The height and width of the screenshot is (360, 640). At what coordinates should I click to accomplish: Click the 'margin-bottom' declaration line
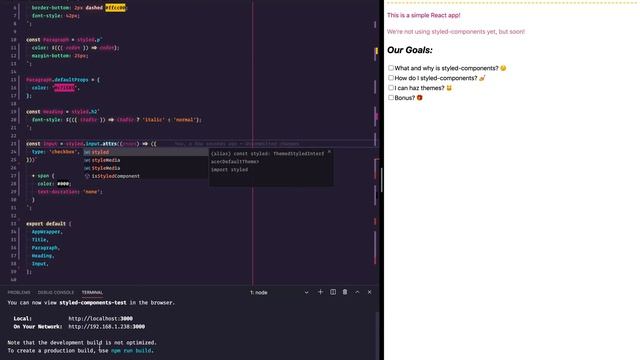click(x=60, y=56)
